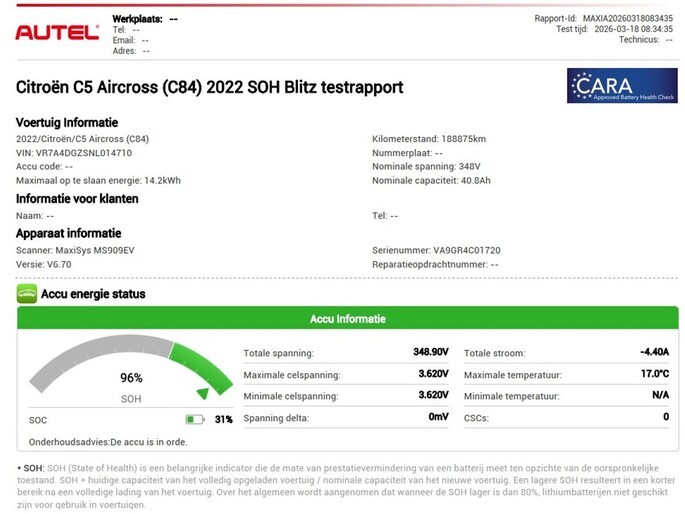Image resolution: width=685 pixels, height=514 pixels.
Task: Click the 96% SOH gauge reading
Action: point(131,378)
